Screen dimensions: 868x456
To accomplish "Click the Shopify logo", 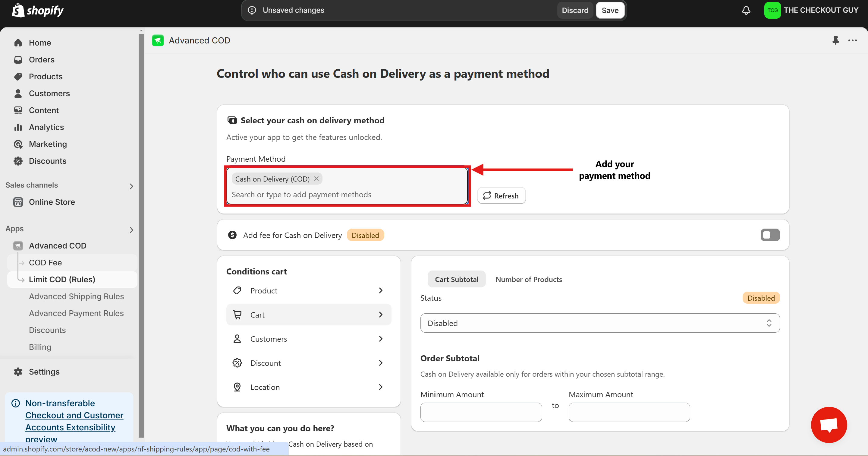I will pos(38,11).
